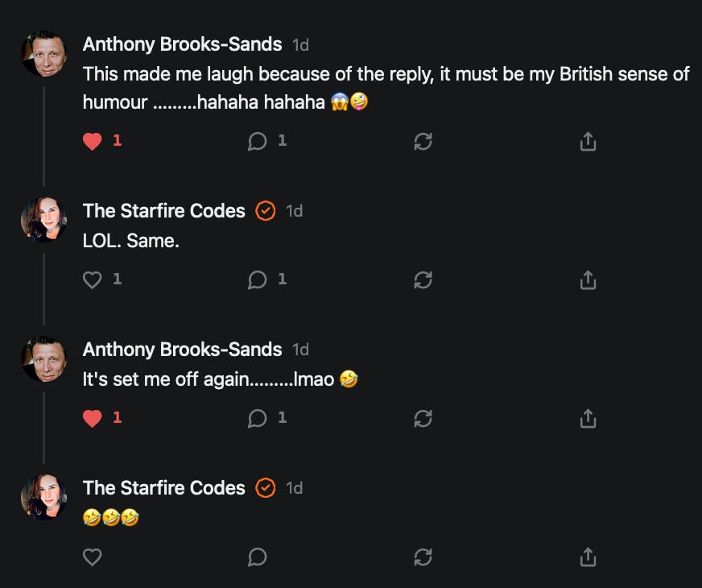Reply to the "It's set me off again" comment

click(258, 418)
